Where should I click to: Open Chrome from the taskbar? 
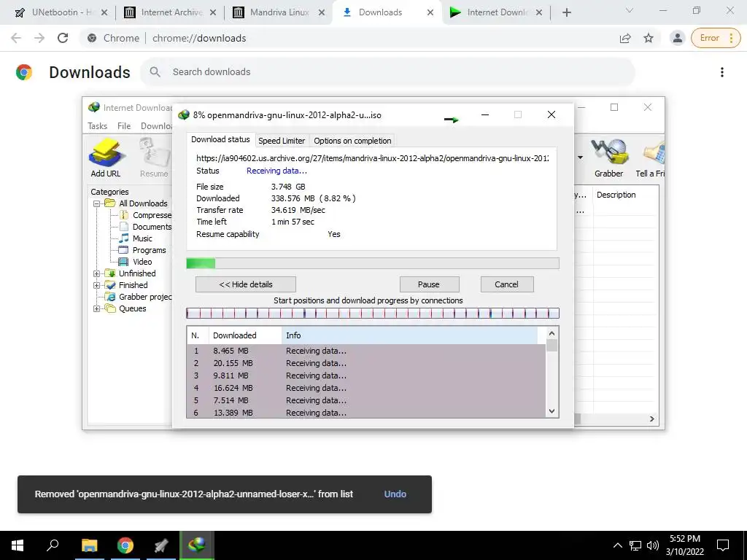[x=125, y=545]
